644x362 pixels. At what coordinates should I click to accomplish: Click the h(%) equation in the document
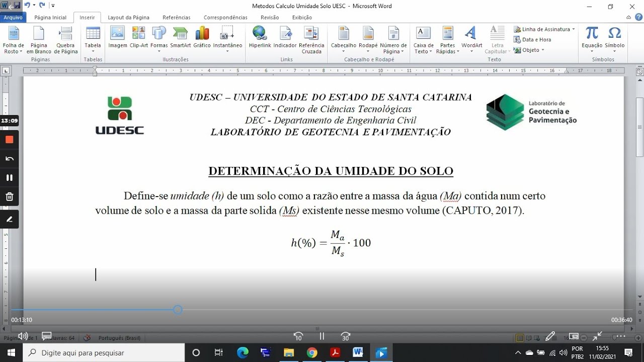[331, 243]
